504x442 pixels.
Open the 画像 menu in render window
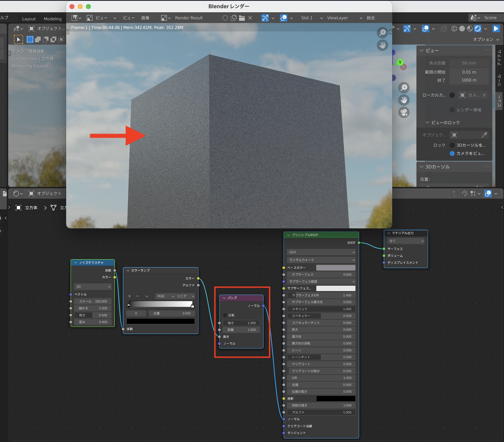(x=145, y=18)
